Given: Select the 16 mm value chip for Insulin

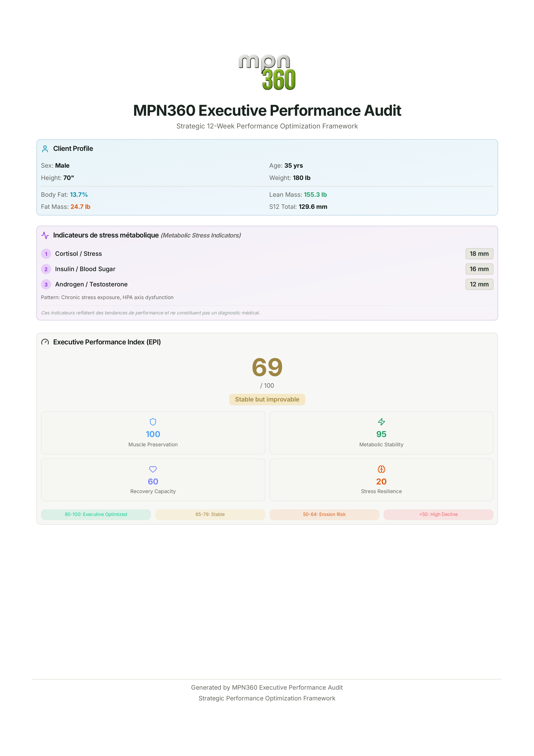Looking at the screenshot, I should (479, 269).
